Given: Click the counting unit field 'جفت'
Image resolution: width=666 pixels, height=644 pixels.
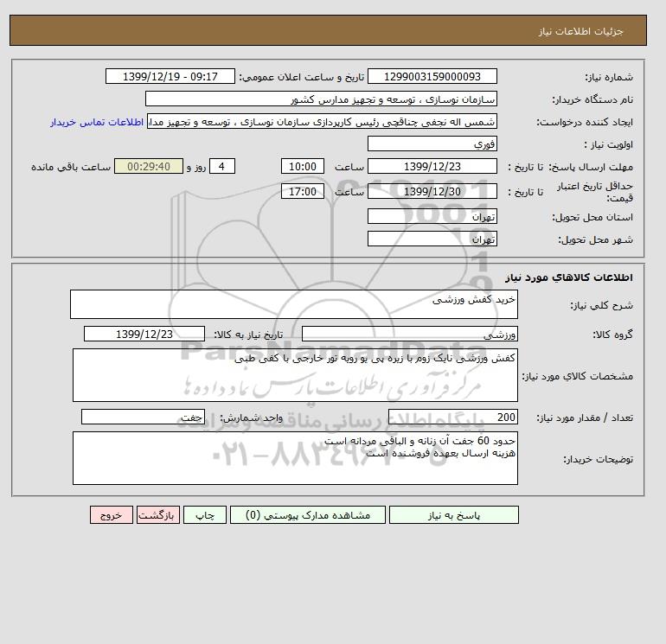Looking at the screenshot, I should (143, 417).
